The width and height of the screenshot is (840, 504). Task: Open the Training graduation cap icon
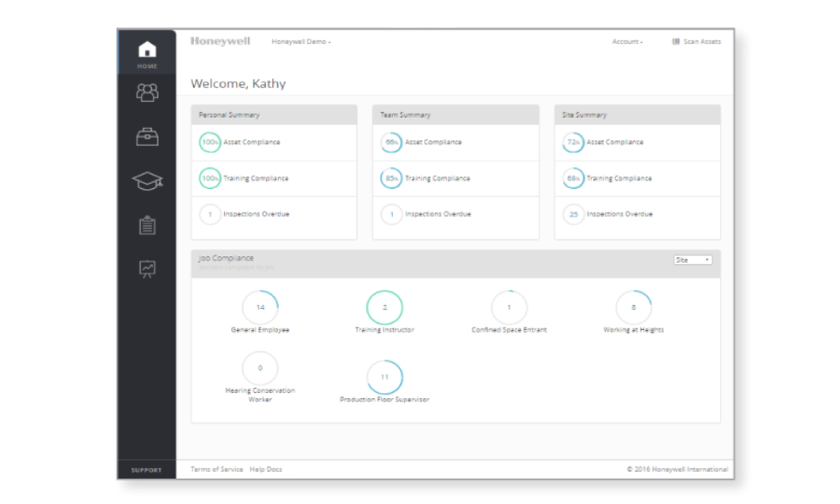click(x=147, y=181)
